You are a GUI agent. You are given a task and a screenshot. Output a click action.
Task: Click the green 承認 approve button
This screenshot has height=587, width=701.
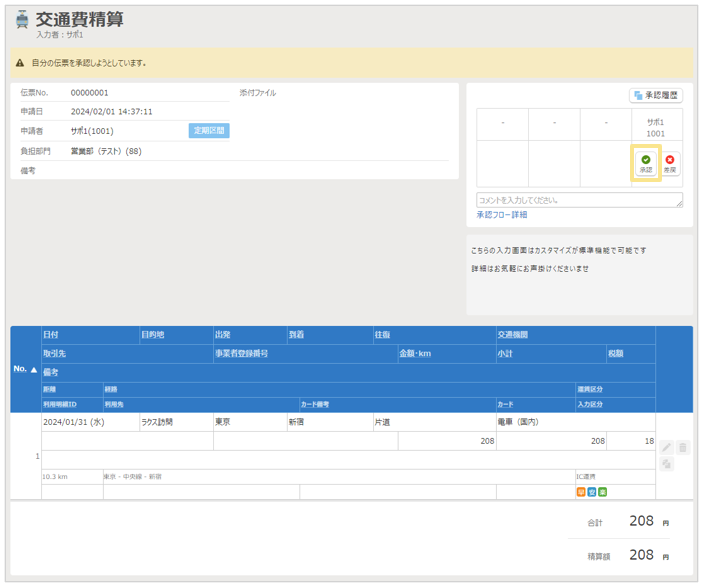(x=645, y=164)
